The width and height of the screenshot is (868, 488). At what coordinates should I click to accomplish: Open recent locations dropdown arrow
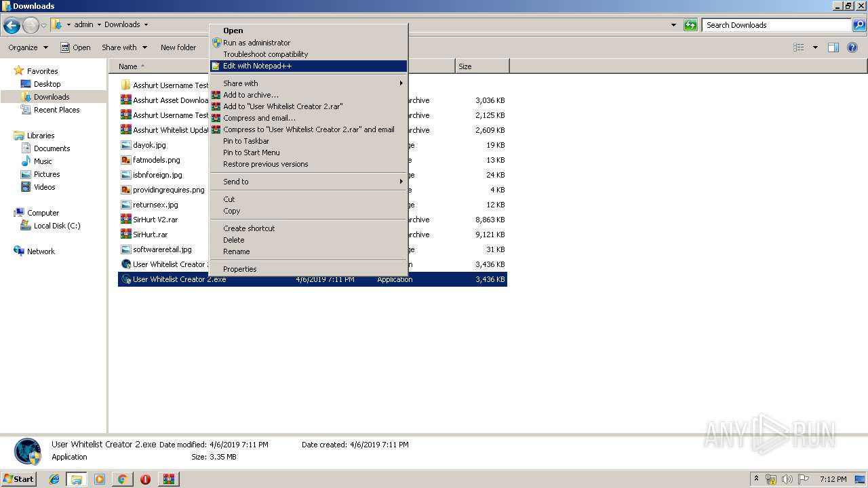coord(44,25)
